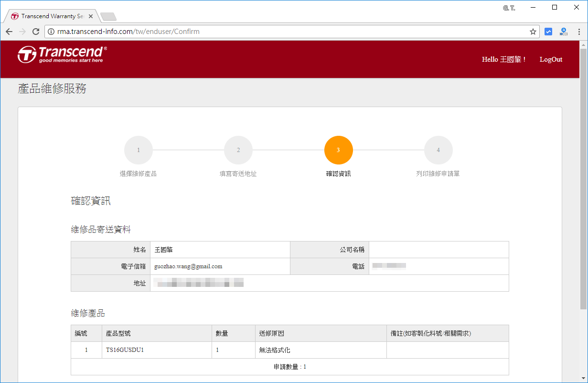Screen dimensions: 588x383
Task: Reload the warranty service page
Action: pyautogui.click(x=36, y=32)
